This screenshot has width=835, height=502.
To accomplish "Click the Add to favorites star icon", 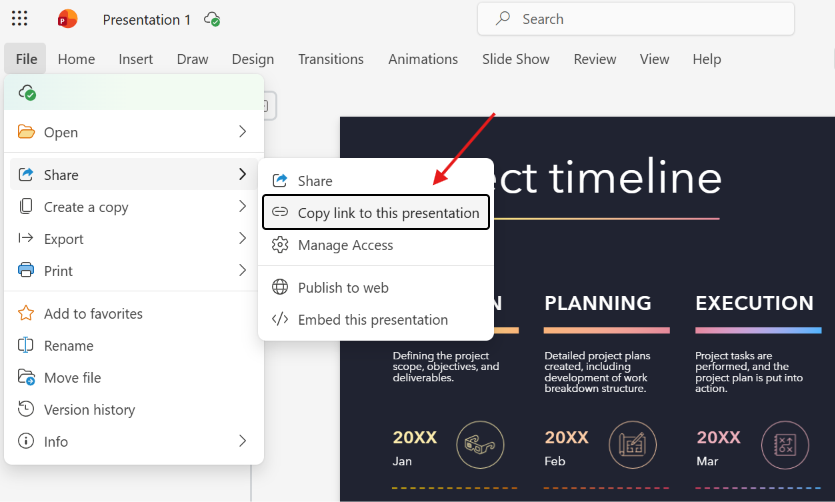I will 26,312.
